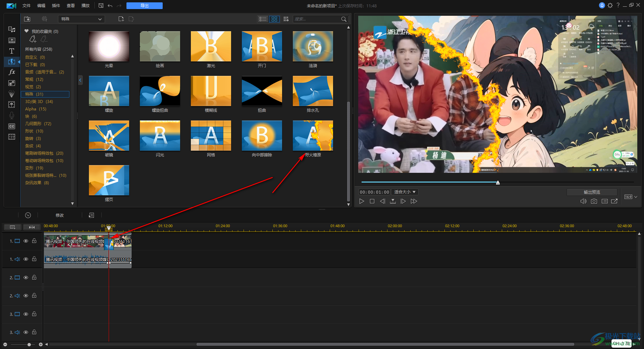Open the fx Effects Room icon

click(12, 72)
